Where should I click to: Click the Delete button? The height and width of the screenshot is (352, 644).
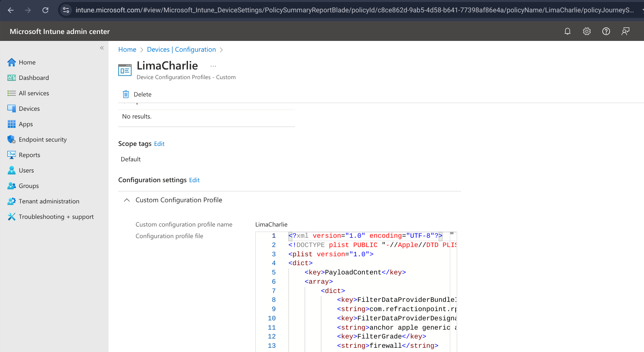142,94
